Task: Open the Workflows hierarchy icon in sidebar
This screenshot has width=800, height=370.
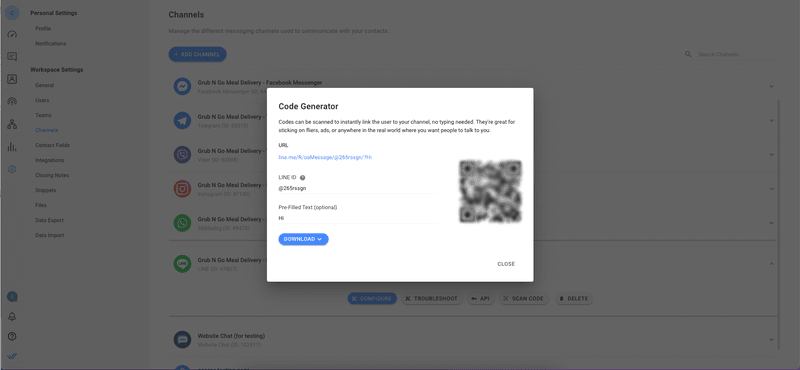Action: 12,125
